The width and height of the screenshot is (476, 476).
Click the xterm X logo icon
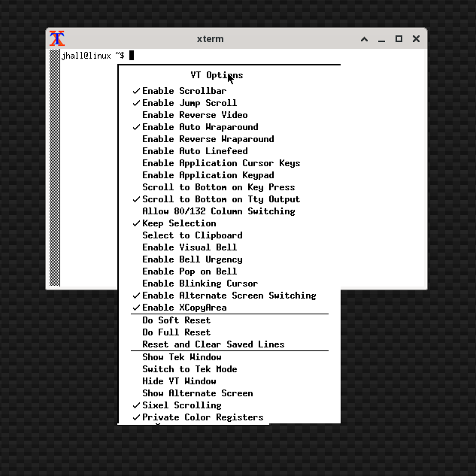coord(57,38)
